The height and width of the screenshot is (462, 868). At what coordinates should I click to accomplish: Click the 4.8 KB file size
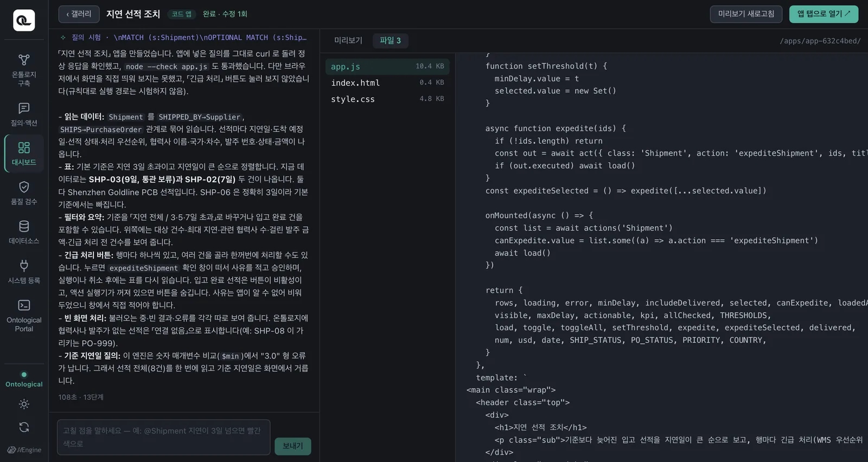click(x=432, y=99)
